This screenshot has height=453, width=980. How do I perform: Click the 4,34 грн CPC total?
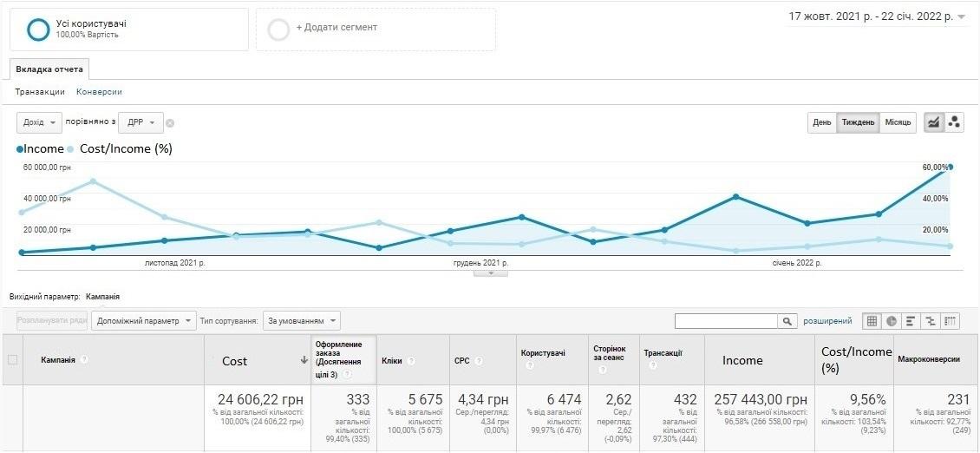pos(485,399)
